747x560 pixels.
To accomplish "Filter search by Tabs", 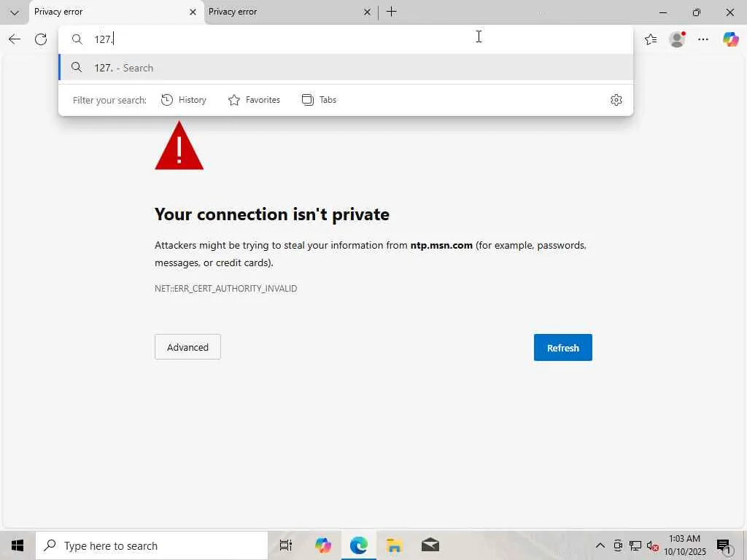I will [320, 100].
